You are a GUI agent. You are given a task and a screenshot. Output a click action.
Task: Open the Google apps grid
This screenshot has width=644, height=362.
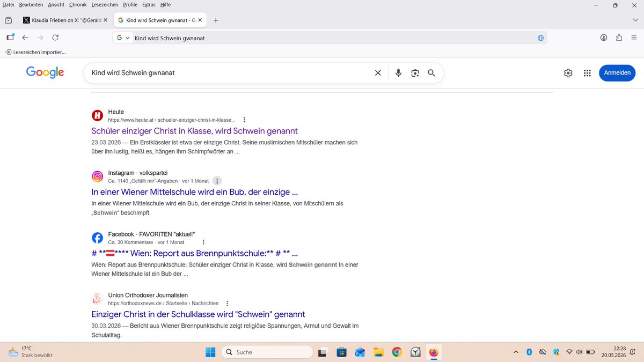point(587,73)
